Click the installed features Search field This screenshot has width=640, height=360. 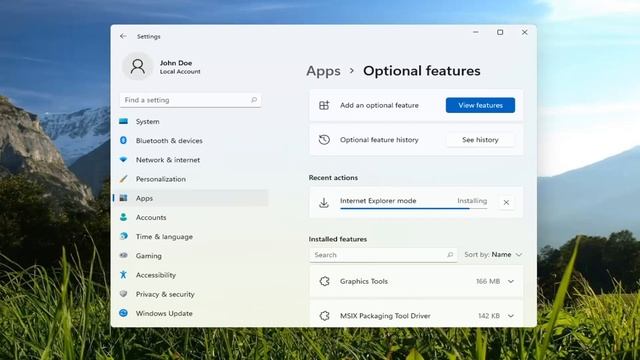[383, 255]
